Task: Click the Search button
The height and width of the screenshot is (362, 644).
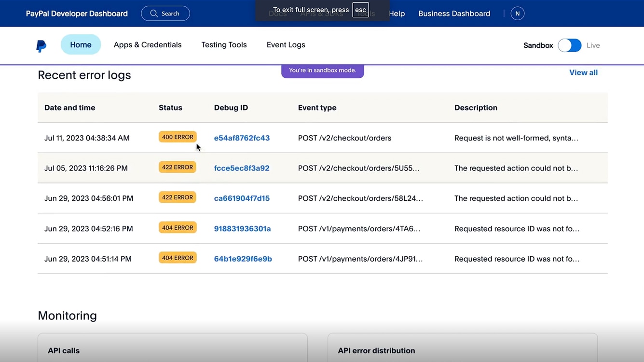Action: (x=165, y=14)
